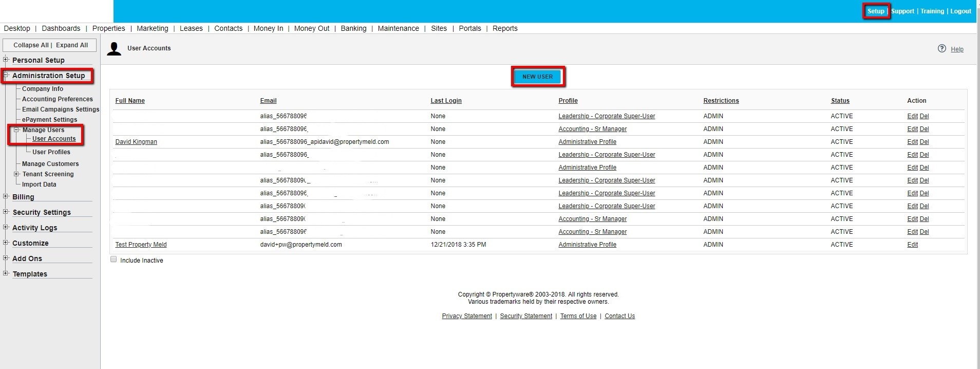Screen dimensions: 980x369
Task: Open David Kingman's user account
Action: tap(136, 142)
